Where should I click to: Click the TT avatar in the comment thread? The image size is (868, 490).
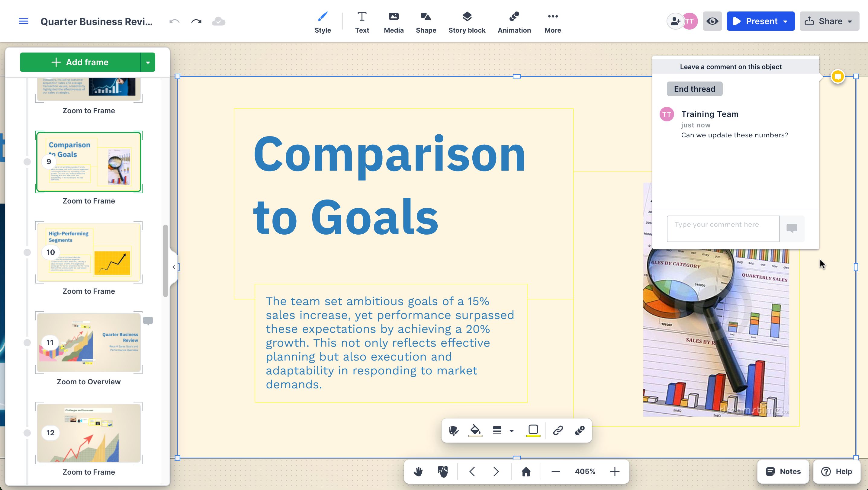[667, 114]
